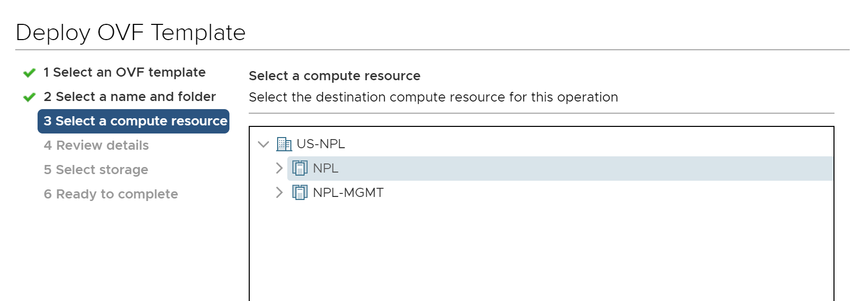Expand the NPL cluster node
This screenshot has height=301, width=868.
279,168
